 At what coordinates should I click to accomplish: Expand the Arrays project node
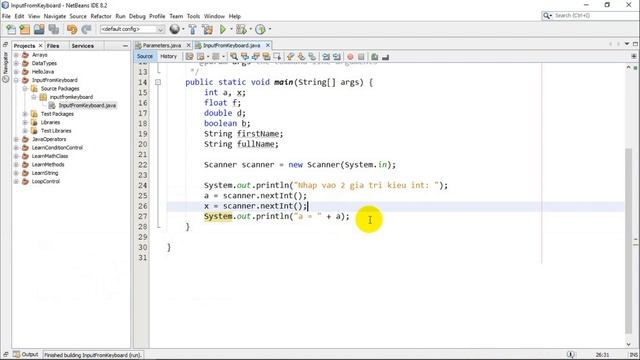(x=16, y=55)
